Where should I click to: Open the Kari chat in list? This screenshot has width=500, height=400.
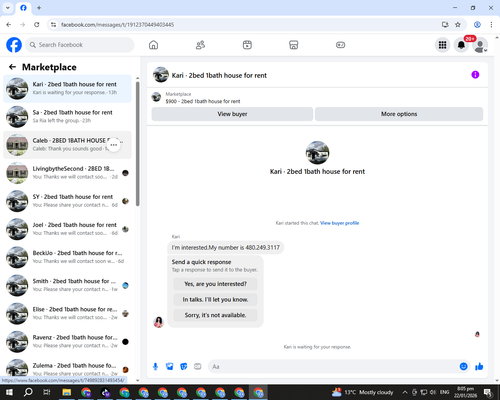tap(67, 89)
